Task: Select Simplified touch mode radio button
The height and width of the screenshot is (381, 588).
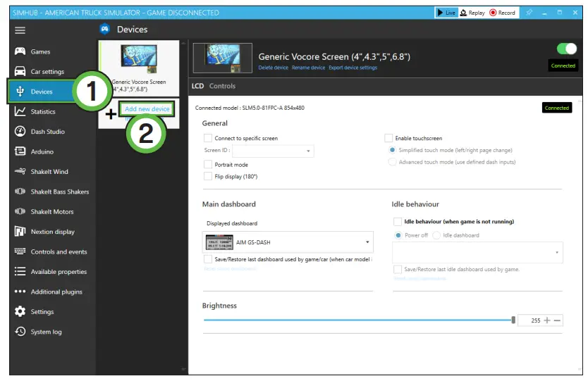Action: coord(392,150)
